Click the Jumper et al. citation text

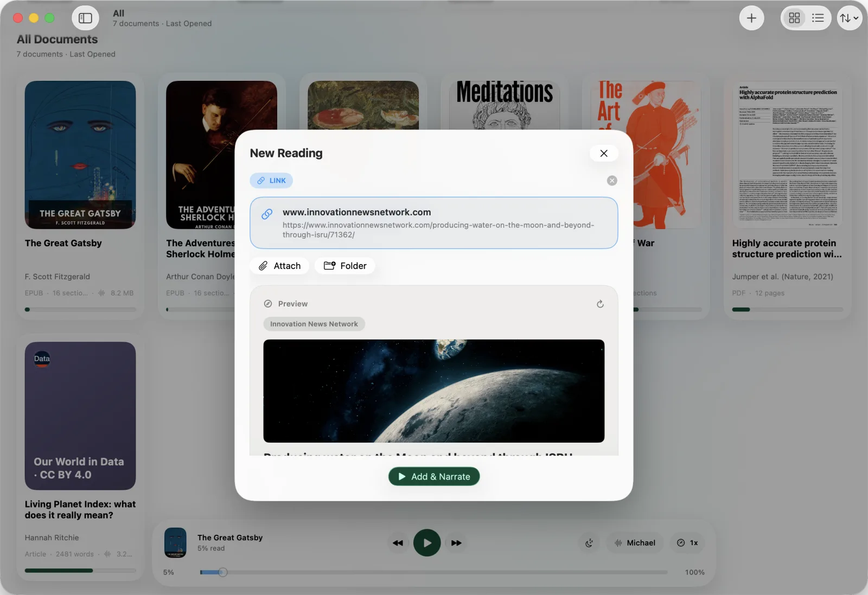[x=783, y=277]
